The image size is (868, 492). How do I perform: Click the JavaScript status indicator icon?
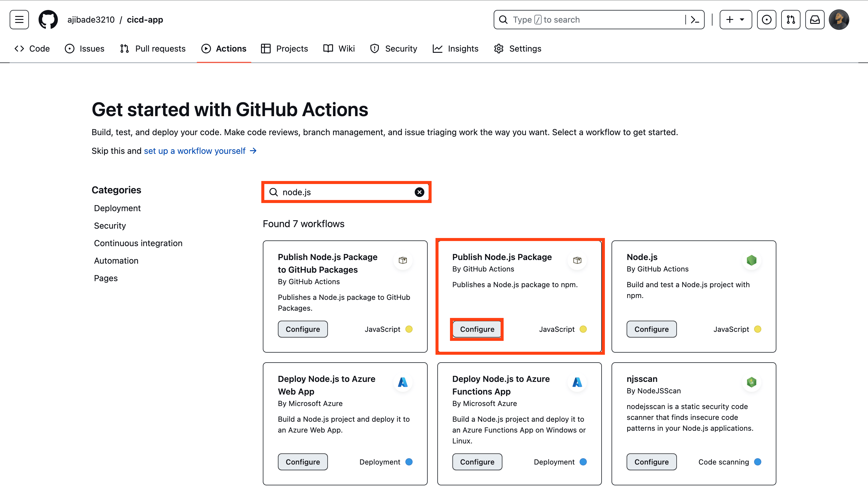[583, 329]
